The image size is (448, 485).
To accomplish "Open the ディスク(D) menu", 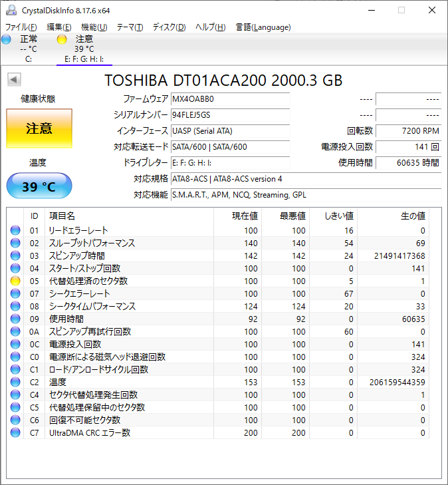I will click(x=169, y=27).
